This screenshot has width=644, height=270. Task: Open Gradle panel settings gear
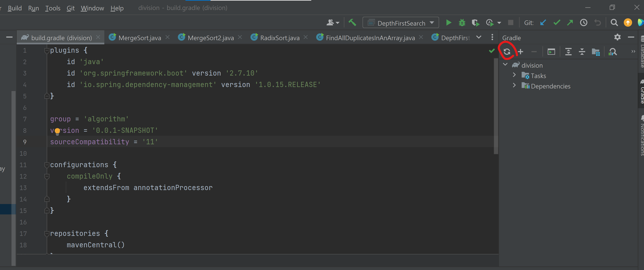click(617, 37)
